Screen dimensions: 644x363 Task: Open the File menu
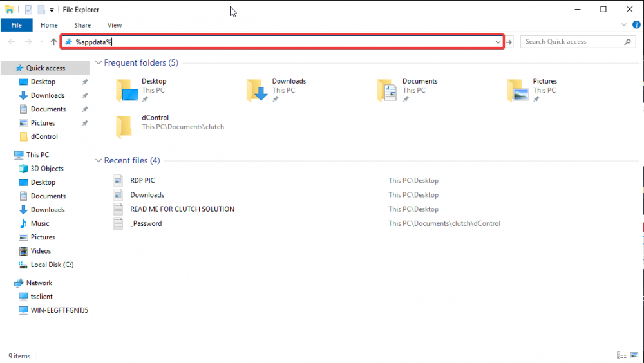16,25
